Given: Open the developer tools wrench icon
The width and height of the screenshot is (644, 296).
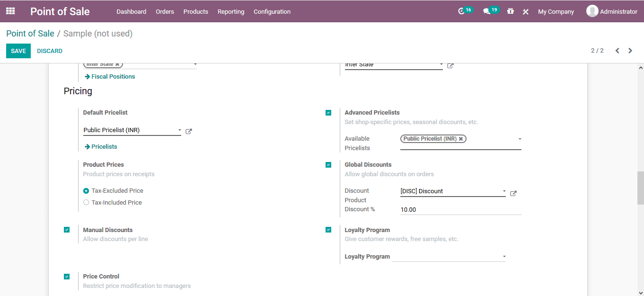Looking at the screenshot, I should (x=525, y=11).
